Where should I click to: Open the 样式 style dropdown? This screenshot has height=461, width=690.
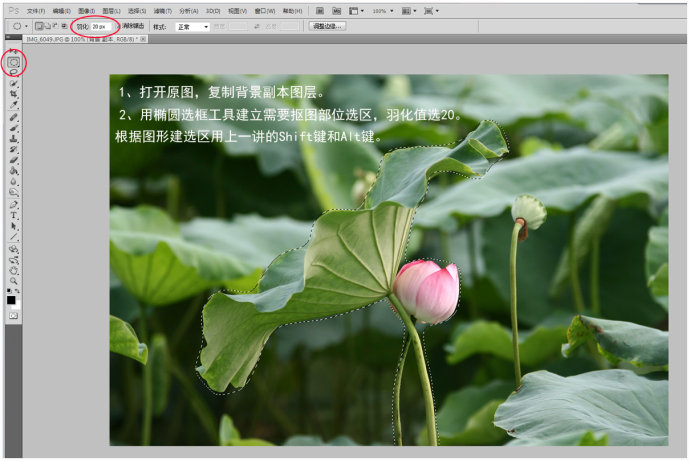pyautogui.click(x=192, y=26)
